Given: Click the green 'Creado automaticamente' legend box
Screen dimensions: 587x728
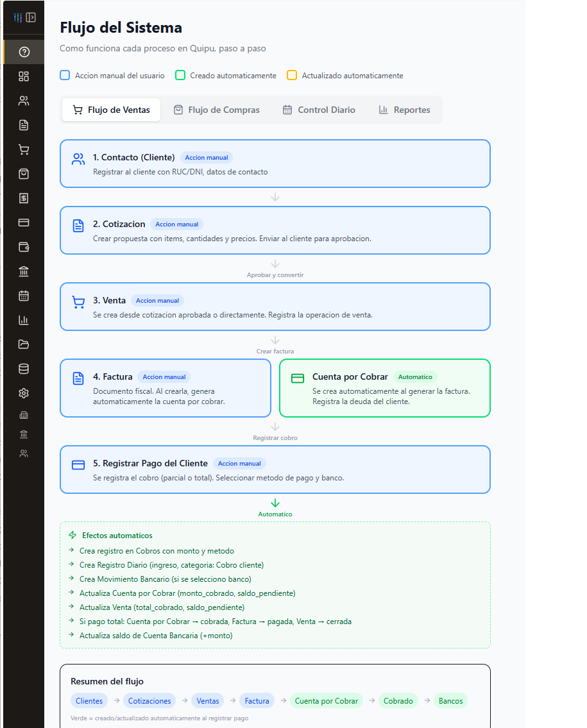Looking at the screenshot, I should pyautogui.click(x=180, y=75).
